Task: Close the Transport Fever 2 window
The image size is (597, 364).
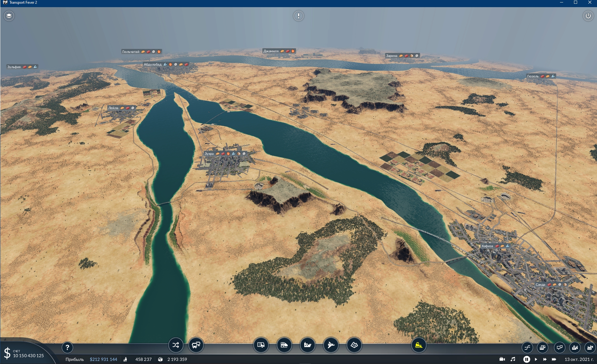Action: [590, 2]
